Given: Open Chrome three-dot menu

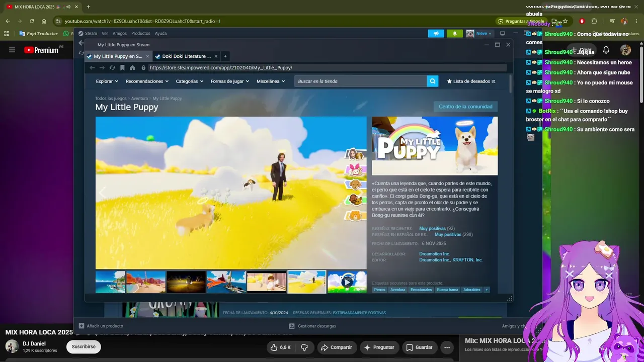Looking at the screenshot, I should pos(636,21).
